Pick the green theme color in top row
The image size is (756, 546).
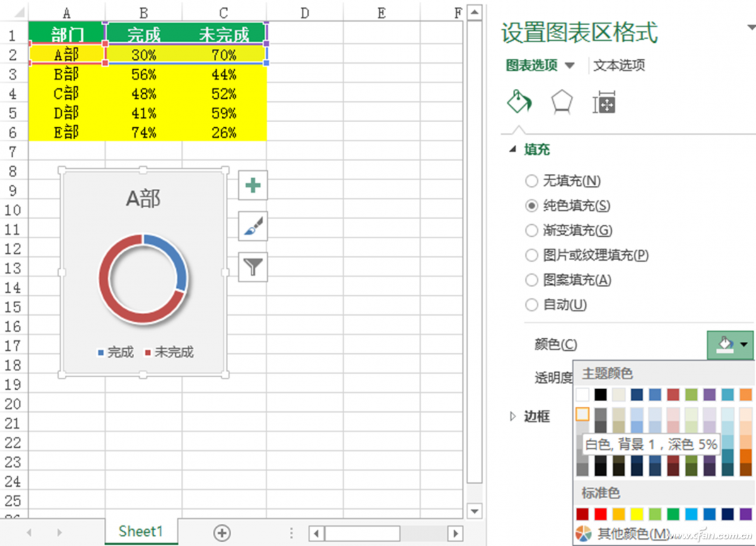click(692, 395)
